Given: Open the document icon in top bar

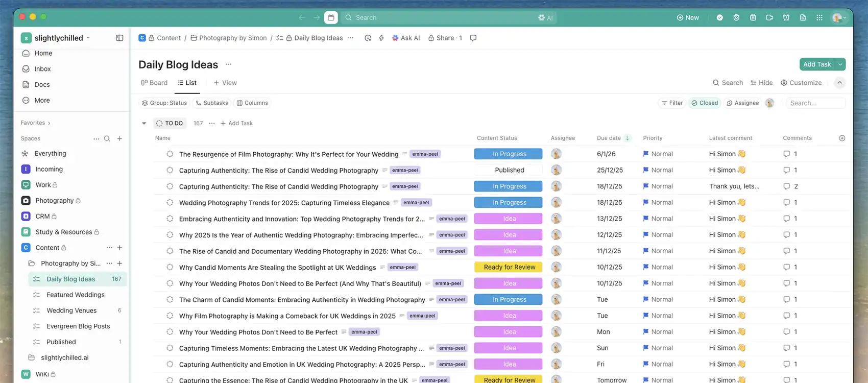Looking at the screenshot, I should pos(803,17).
